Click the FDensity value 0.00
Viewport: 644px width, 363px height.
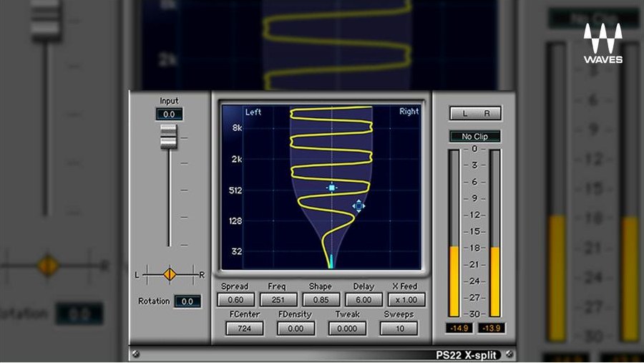coord(296,329)
